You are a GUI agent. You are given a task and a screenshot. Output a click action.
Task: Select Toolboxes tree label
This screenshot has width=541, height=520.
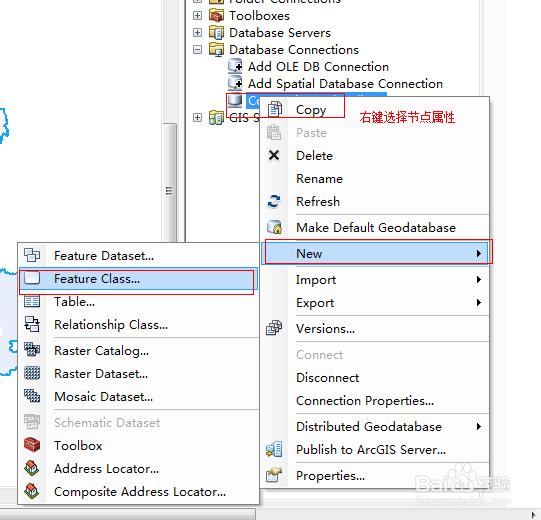(x=259, y=16)
